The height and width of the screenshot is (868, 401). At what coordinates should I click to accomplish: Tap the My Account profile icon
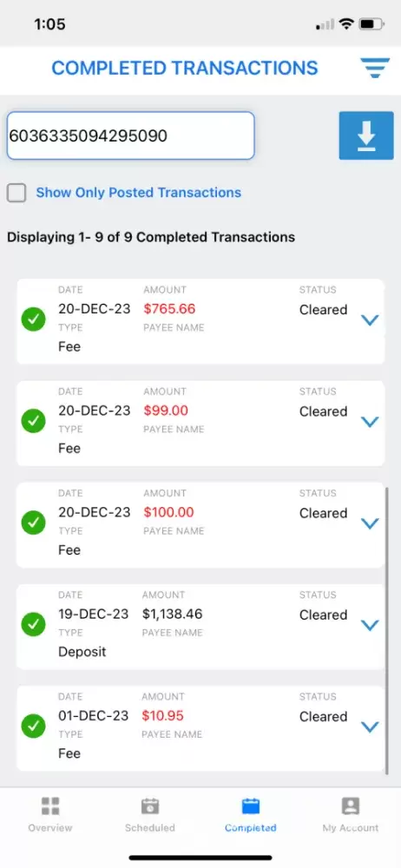351,806
